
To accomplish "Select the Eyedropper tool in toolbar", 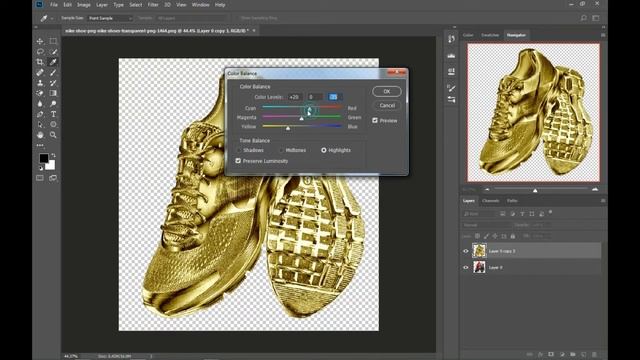I will pyautogui.click(x=53, y=62).
